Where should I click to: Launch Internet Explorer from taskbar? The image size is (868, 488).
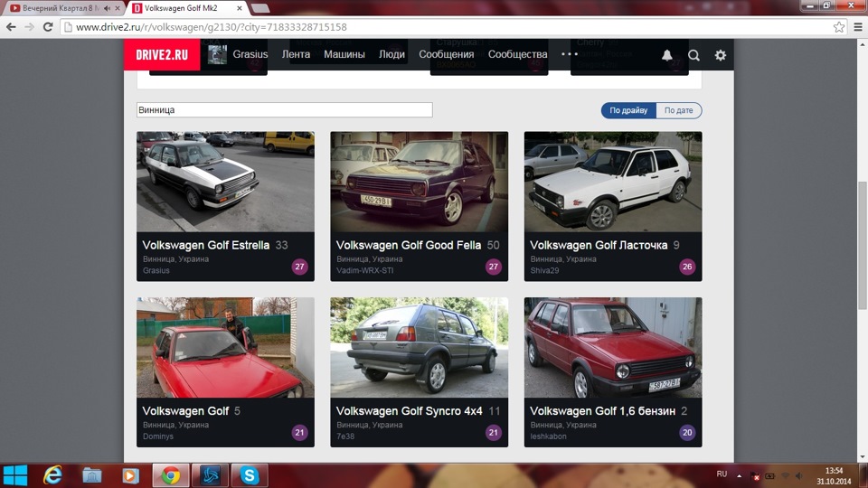click(52, 475)
